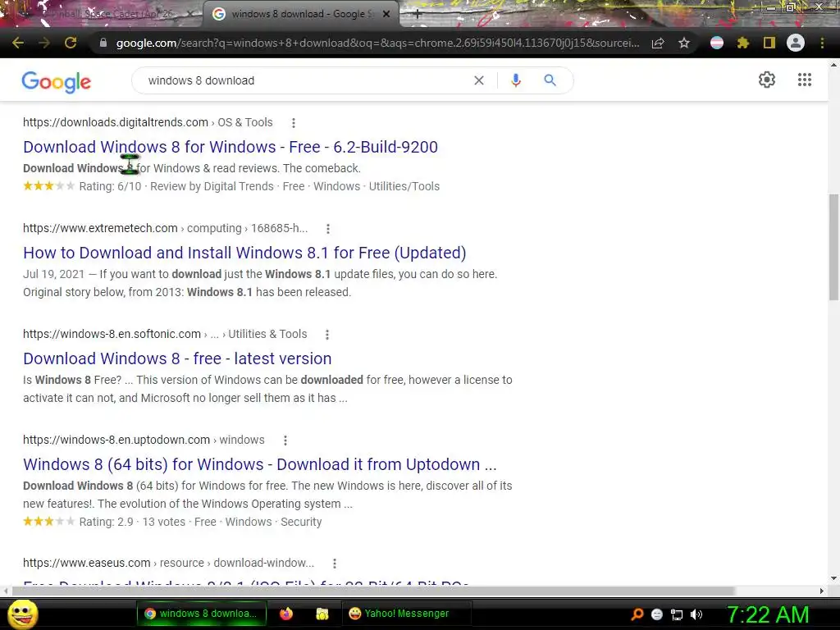Focus the browser address bar
The height and width of the screenshot is (630, 840).
tap(377, 43)
